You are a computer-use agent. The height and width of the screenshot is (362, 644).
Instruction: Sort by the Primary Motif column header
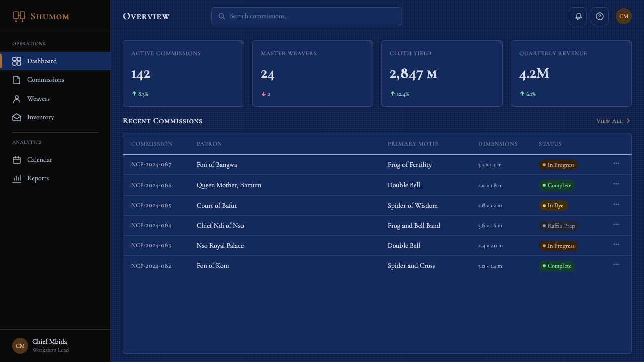click(413, 144)
